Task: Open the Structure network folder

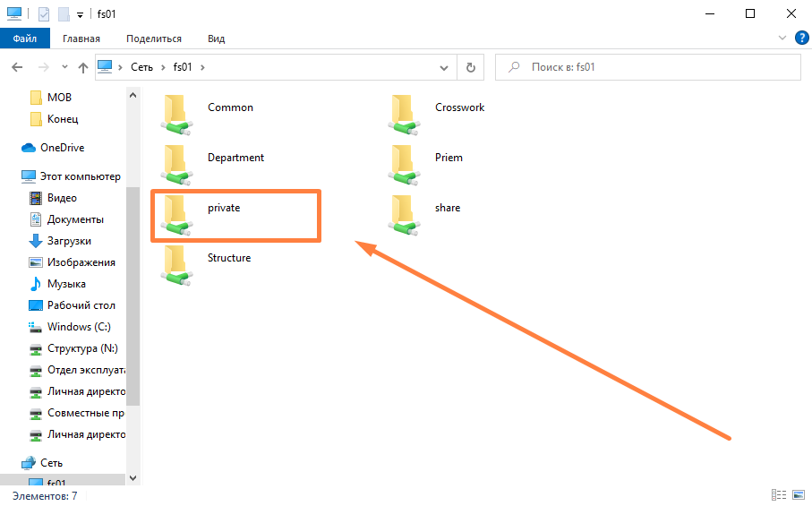Action: pyautogui.click(x=228, y=258)
